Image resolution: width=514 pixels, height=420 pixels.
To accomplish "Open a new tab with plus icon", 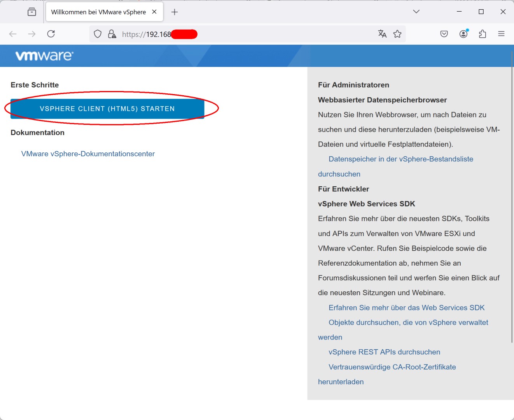I will click(x=175, y=12).
